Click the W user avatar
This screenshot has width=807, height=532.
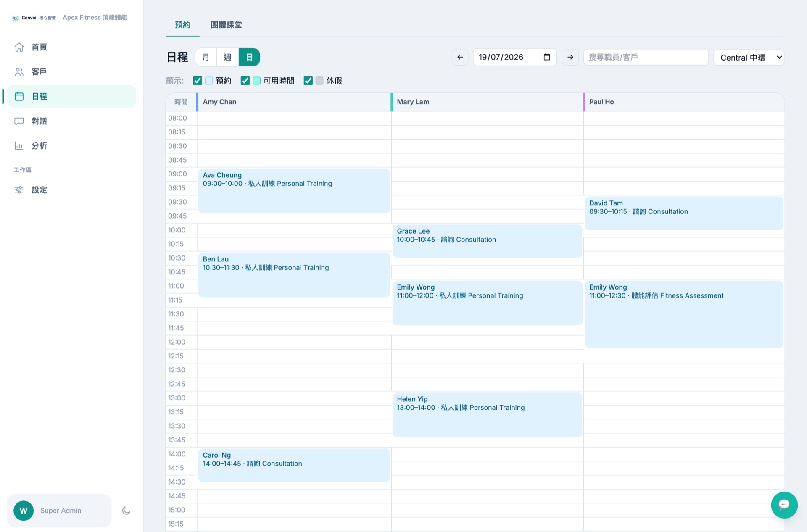24,511
